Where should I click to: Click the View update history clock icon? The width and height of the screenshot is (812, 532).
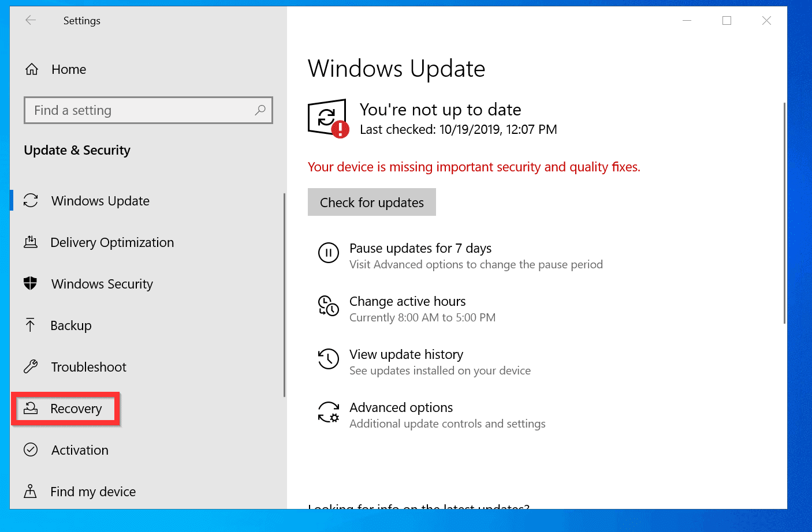328,359
